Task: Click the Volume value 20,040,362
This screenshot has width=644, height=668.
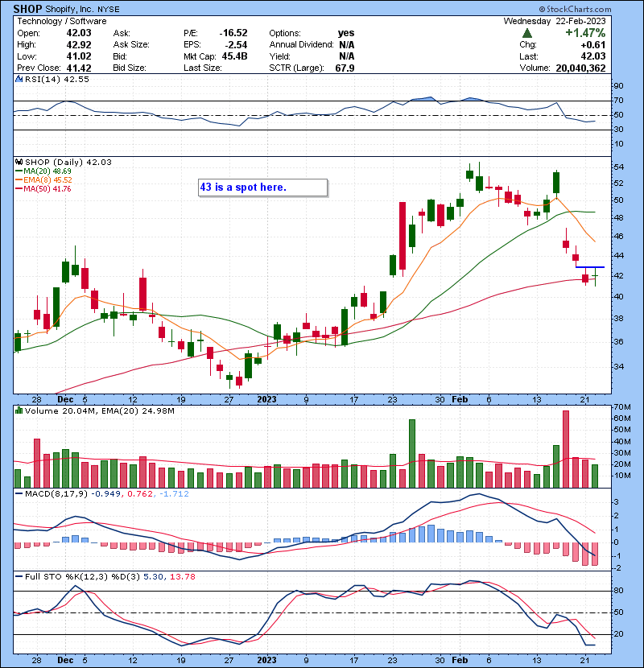Action: [580, 68]
